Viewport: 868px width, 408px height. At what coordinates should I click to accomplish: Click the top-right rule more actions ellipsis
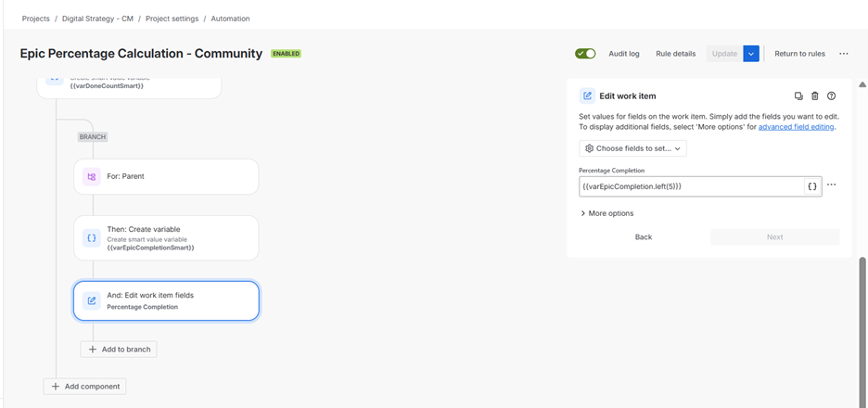tap(843, 54)
